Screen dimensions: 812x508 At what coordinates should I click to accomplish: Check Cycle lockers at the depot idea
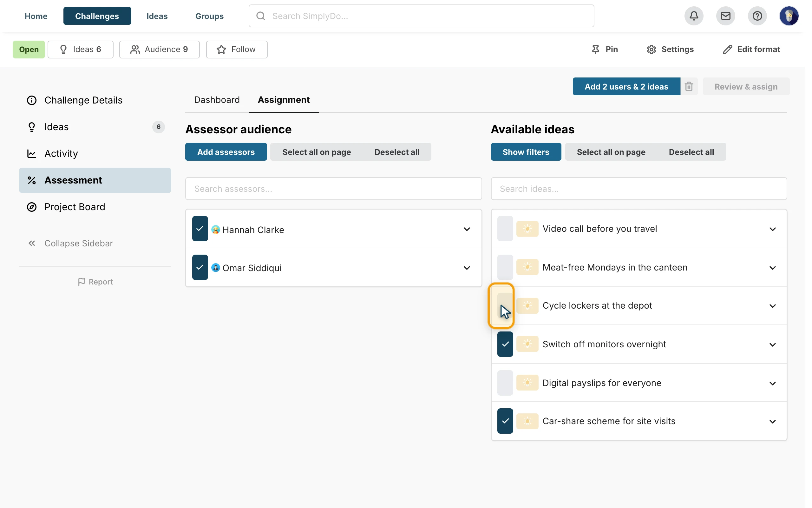pyautogui.click(x=505, y=305)
